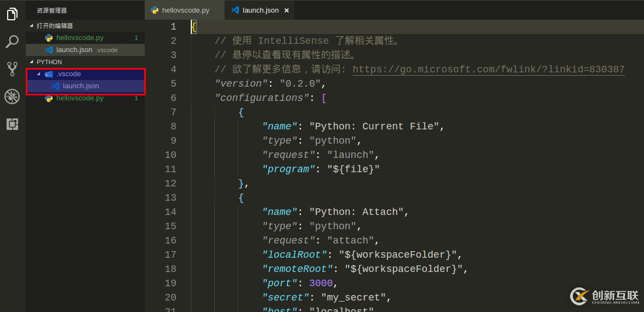The height and width of the screenshot is (312, 644).
Task: Switch to the hellovscode.py tab
Action: click(x=185, y=10)
